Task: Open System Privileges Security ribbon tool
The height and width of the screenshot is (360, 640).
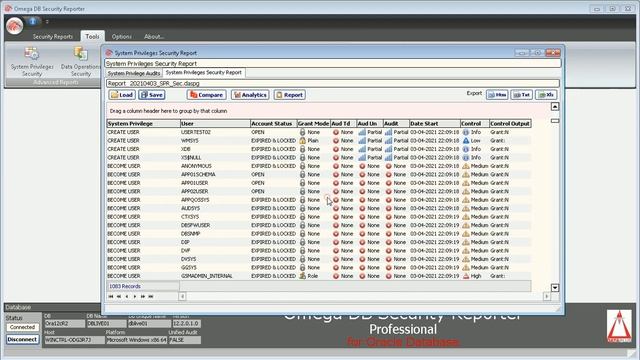Action: 32,62
